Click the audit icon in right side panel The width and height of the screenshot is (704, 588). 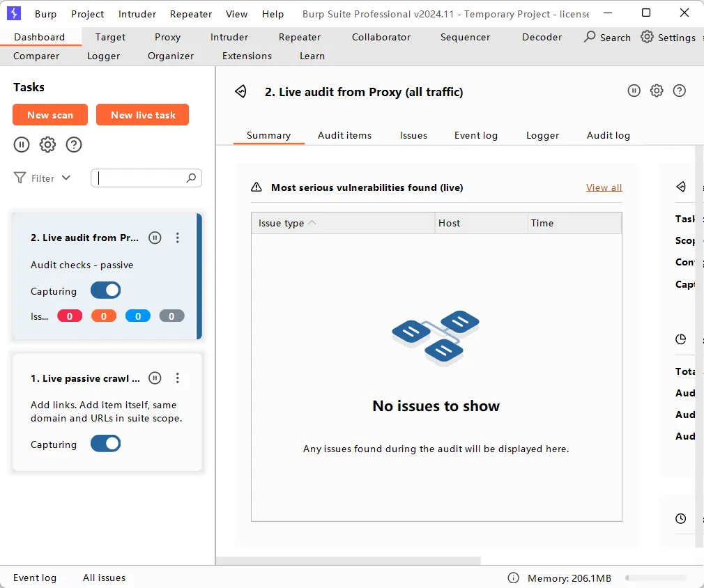coord(681,187)
